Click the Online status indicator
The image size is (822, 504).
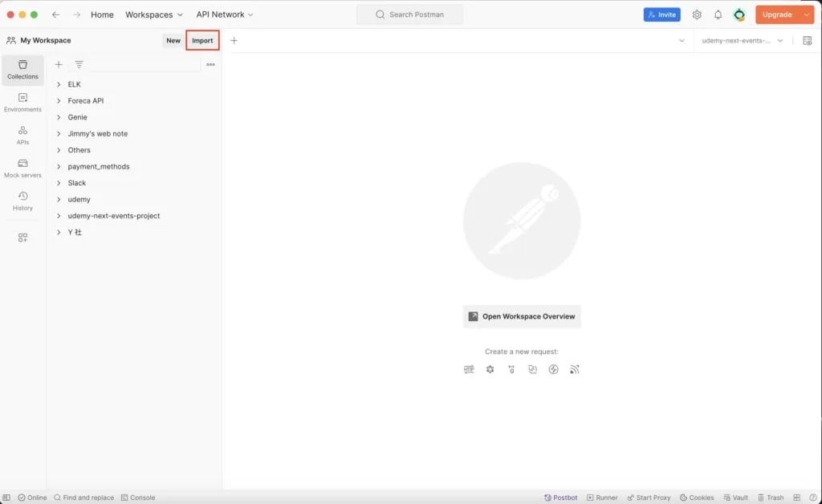pyautogui.click(x=32, y=498)
